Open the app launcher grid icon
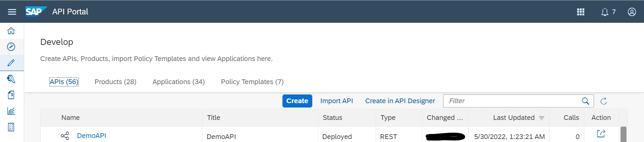 (581, 12)
